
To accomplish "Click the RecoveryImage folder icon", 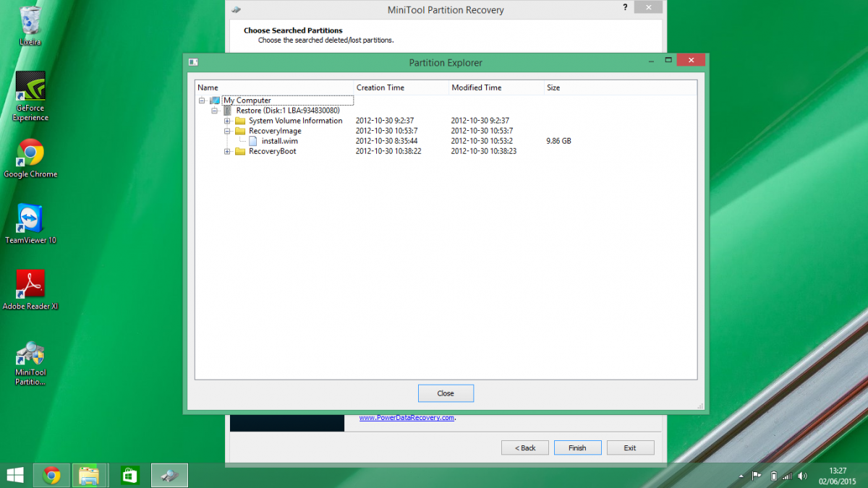I will (240, 131).
